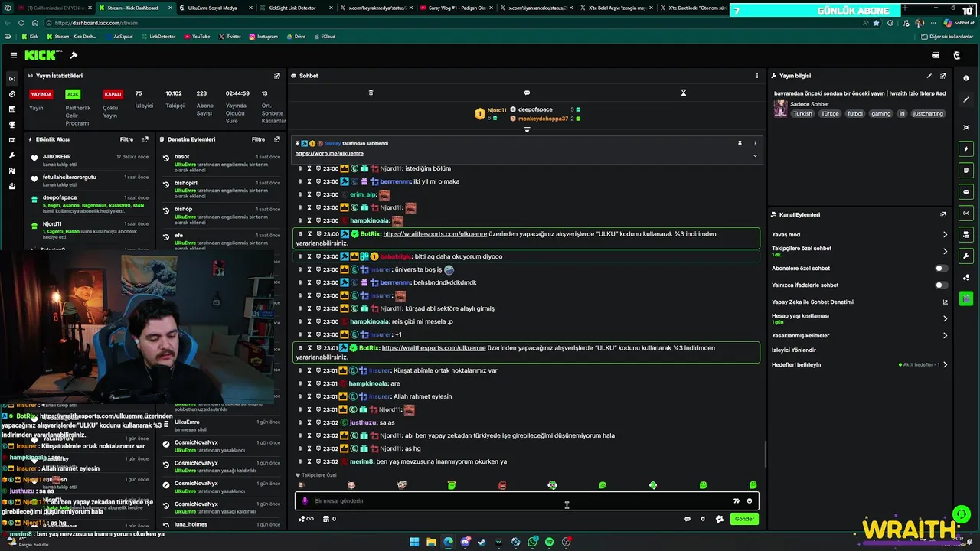980x551 pixels.
Task: Open the worp.me/ulkuemre pinned link
Action: (x=329, y=154)
